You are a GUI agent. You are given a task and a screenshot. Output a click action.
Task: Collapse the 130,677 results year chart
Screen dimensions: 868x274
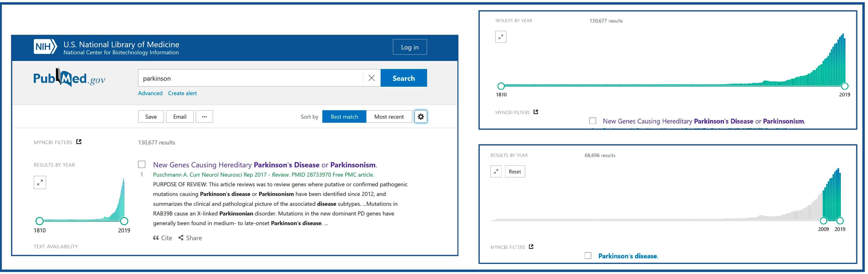pyautogui.click(x=501, y=37)
